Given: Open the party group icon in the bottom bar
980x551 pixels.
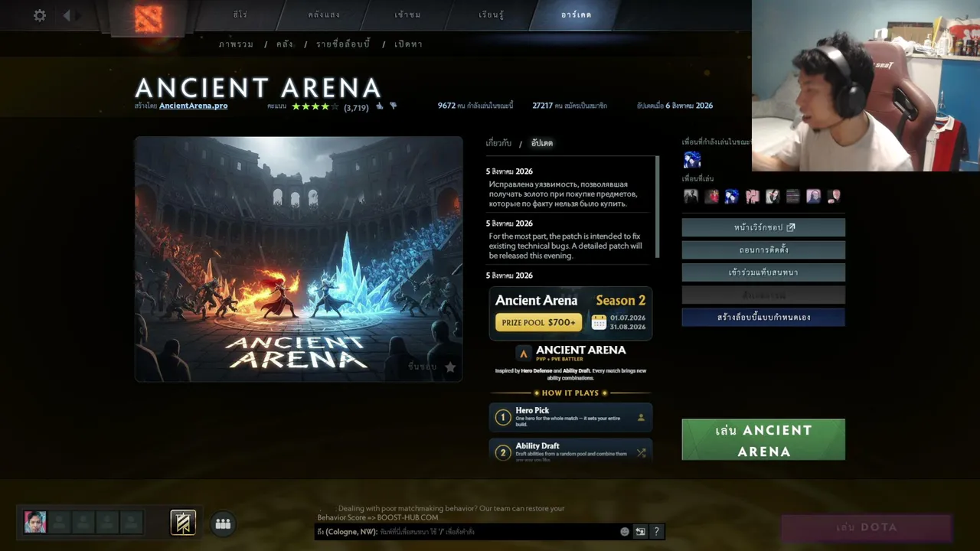Looking at the screenshot, I should pyautogui.click(x=223, y=523).
